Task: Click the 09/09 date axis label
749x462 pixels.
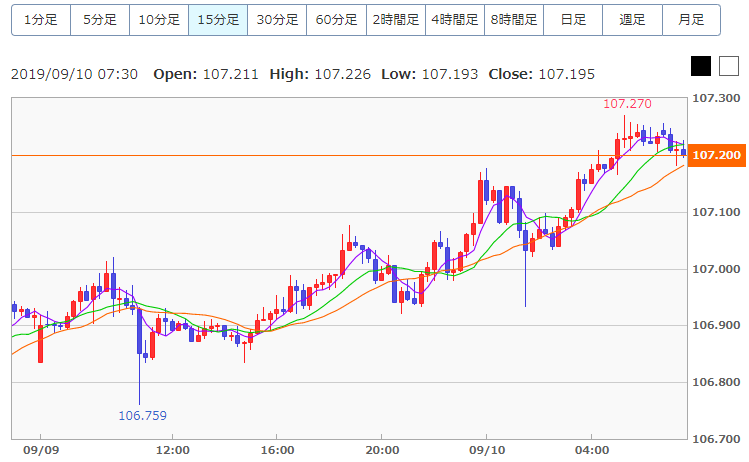Action: click(x=41, y=450)
